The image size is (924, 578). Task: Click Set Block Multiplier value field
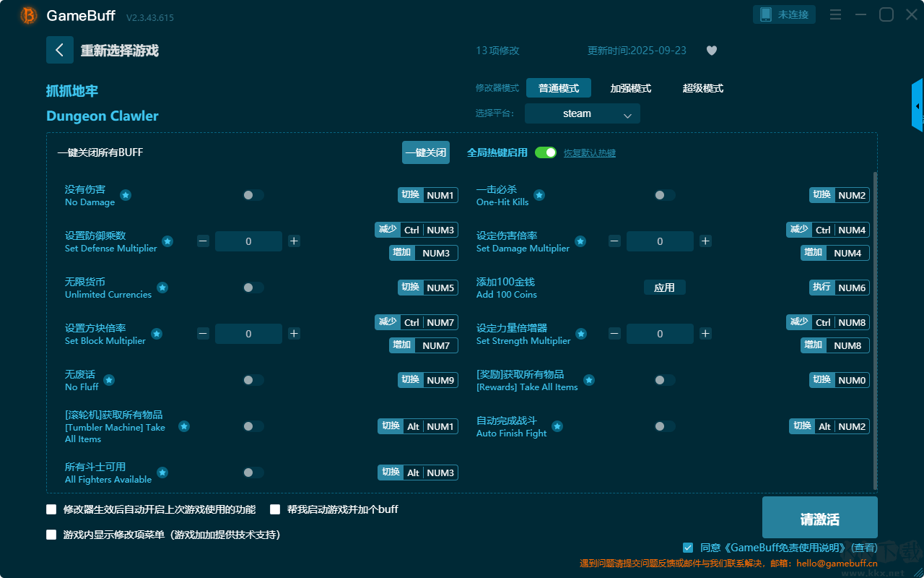[248, 334]
